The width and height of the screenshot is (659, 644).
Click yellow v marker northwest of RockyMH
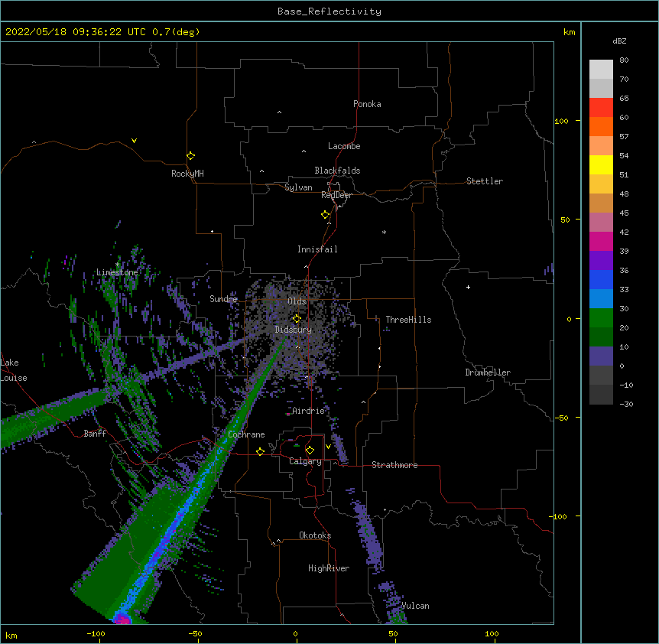[134, 141]
